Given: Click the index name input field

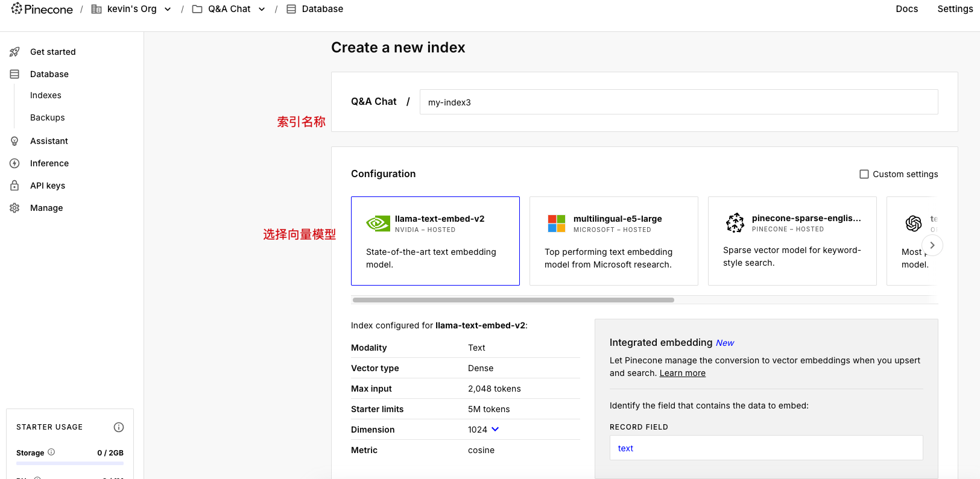Looking at the screenshot, I should [x=678, y=102].
